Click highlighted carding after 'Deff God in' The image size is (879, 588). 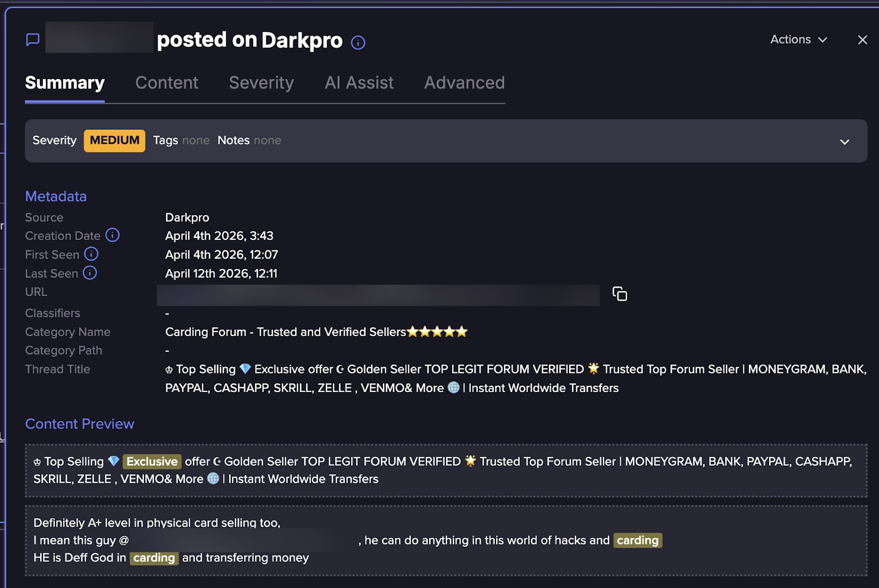point(154,558)
